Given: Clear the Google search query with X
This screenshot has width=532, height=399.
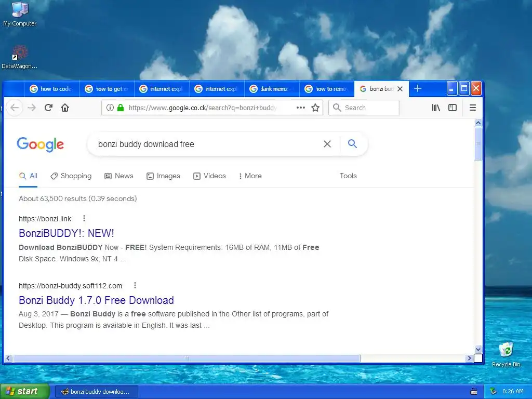Looking at the screenshot, I should [327, 144].
